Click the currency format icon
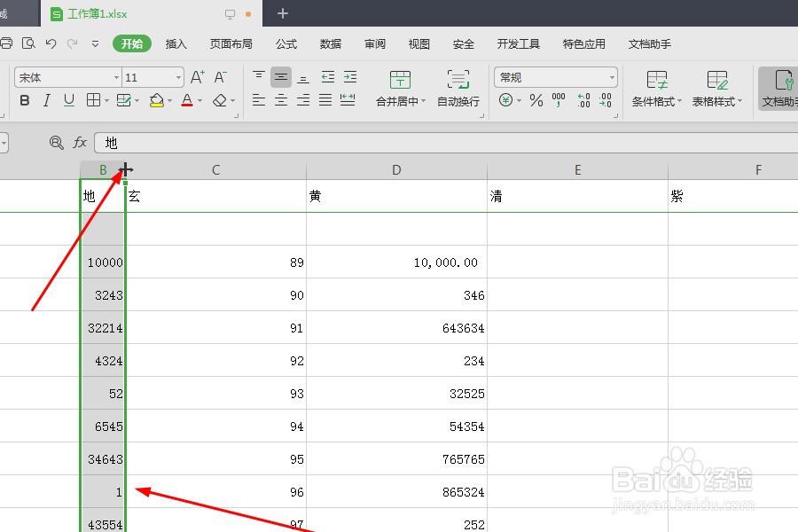This screenshot has height=532, width=798. [505, 100]
